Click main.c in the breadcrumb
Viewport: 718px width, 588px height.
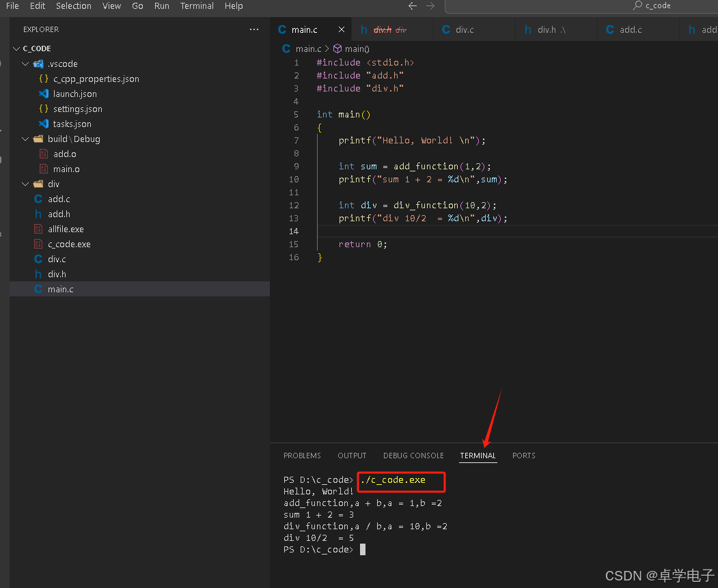[308, 49]
